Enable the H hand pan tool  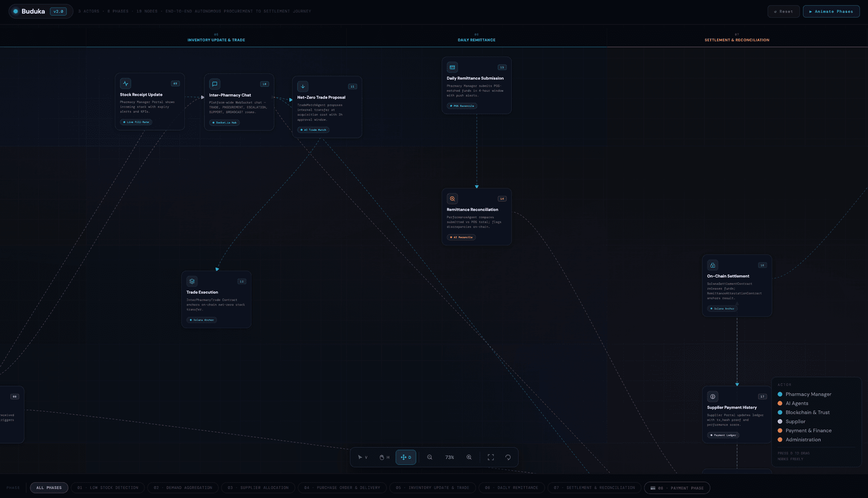click(384, 457)
